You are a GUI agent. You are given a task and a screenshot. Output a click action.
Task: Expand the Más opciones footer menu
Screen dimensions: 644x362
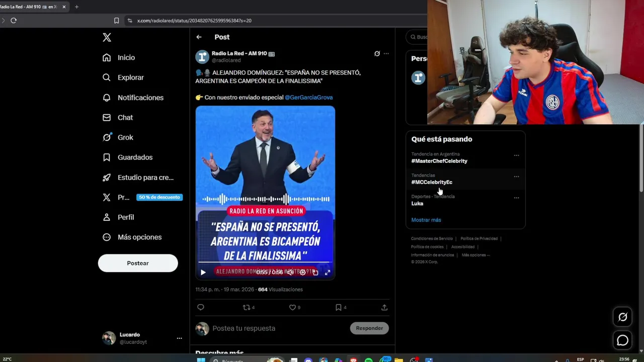(x=475, y=255)
